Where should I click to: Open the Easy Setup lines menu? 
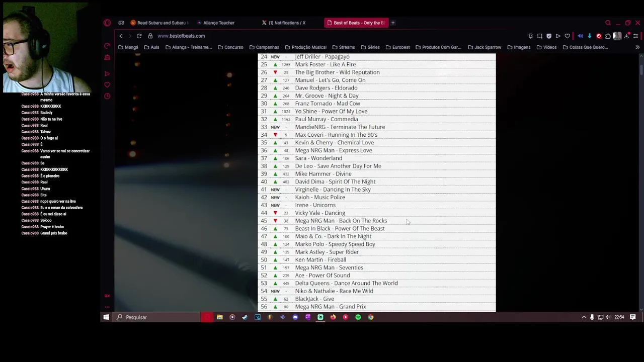(x=635, y=36)
